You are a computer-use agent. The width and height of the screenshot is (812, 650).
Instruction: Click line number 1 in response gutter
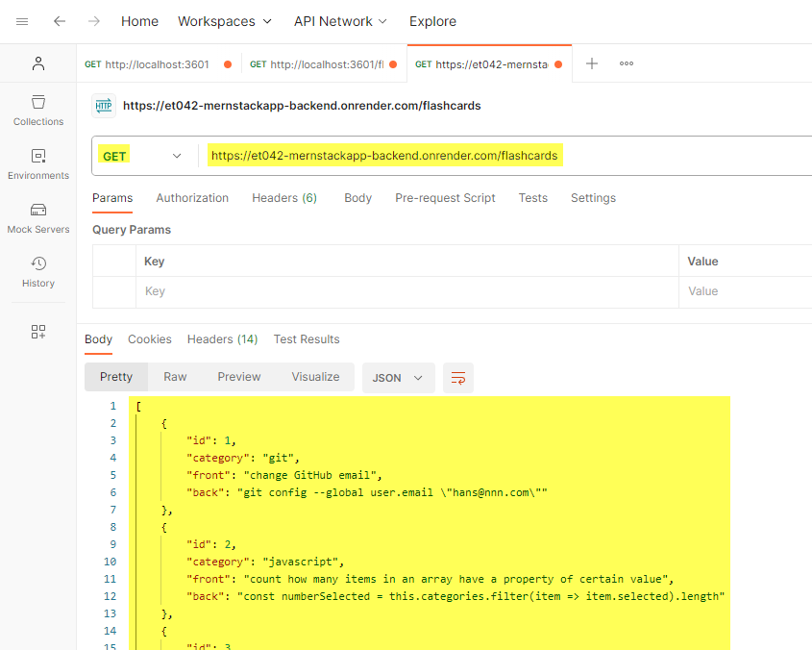coord(112,406)
